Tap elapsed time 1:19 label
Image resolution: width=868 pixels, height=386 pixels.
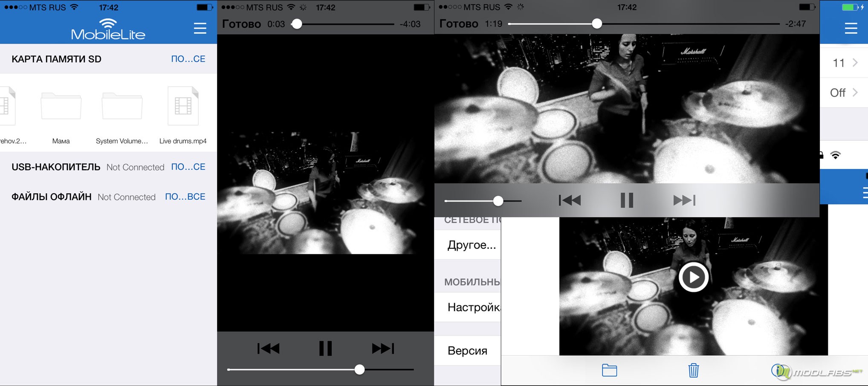(x=494, y=23)
